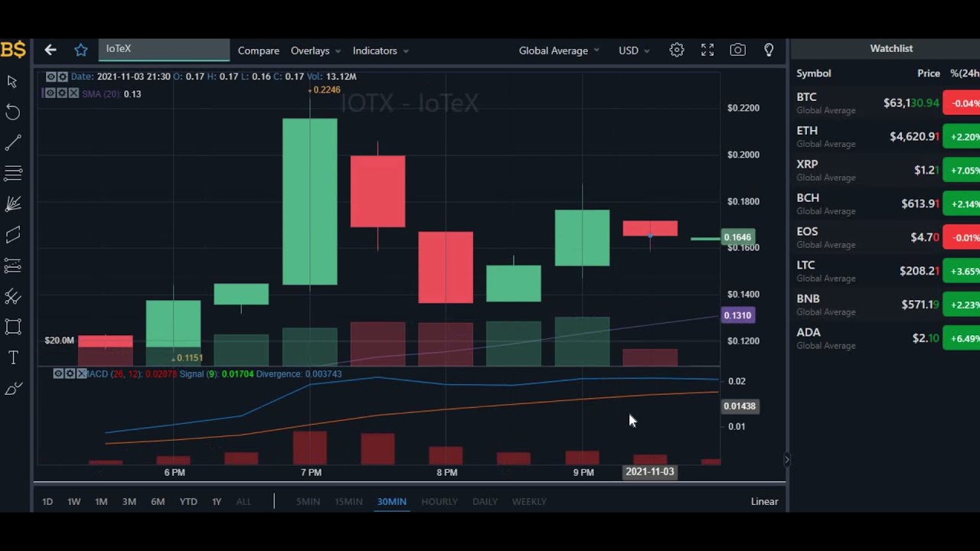Image resolution: width=980 pixels, height=551 pixels.
Task: Toggle visibility of MACD indicator
Action: (x=58, y=373)
